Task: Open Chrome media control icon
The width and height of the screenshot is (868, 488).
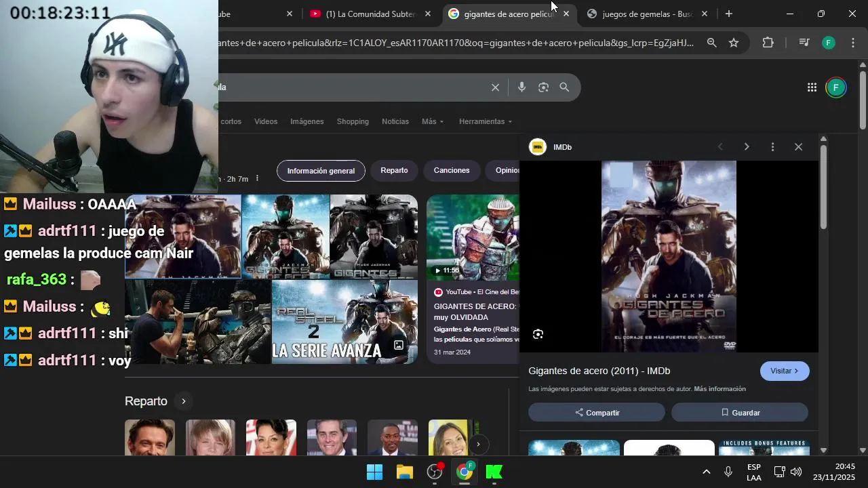Action: click(804, 43)
